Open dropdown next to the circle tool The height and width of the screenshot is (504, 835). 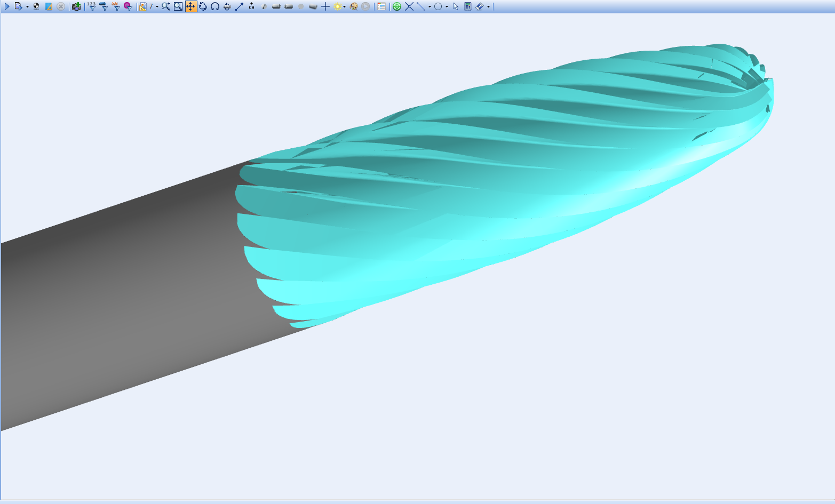click(x=447, y=7)
